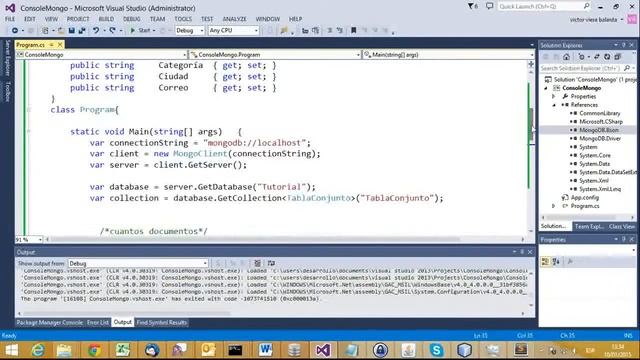The height and width of the screenshot is (360, 640).
Task: Toggle auto-hide pin on Solution Explorer
Action: click(x=624, y=45)
